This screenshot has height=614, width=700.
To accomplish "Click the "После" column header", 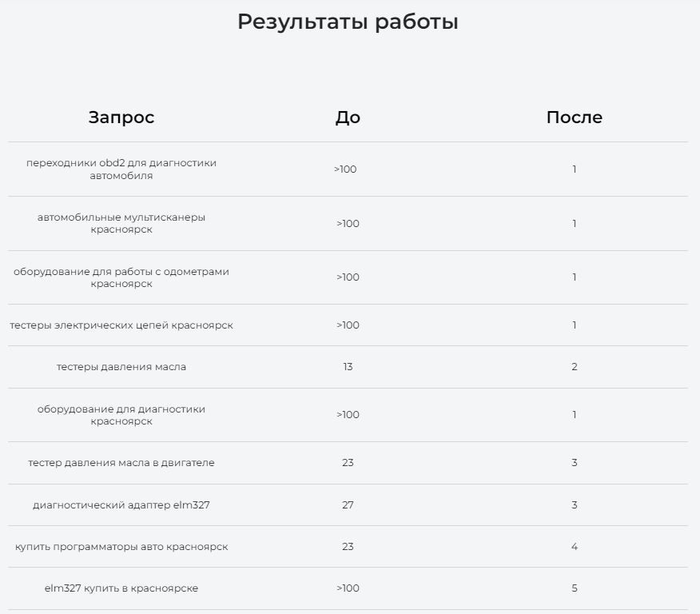I will coord(574,118).
